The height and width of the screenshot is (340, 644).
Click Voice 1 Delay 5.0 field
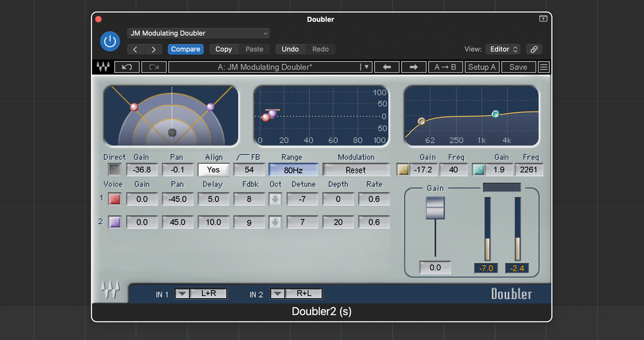[213, 199]
